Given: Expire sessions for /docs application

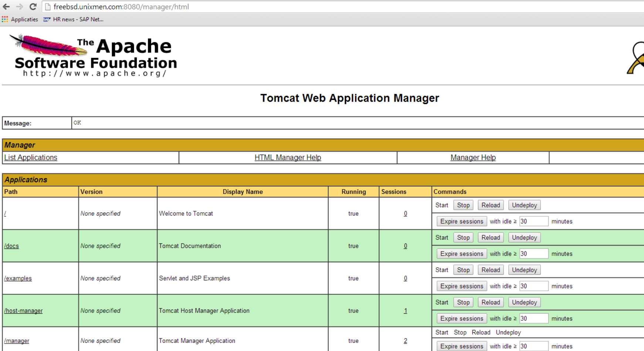Looking at the screenshot, I should pos(462,254).
